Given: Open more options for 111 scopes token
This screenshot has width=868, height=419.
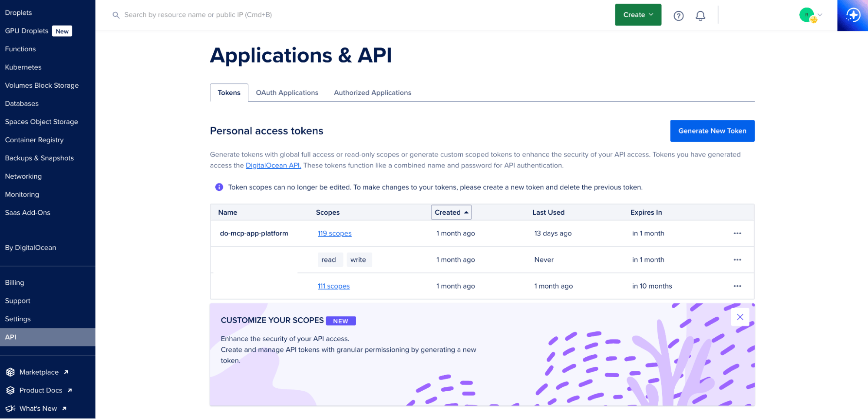Looking at the screenshot, I should (x=737, y=286).
